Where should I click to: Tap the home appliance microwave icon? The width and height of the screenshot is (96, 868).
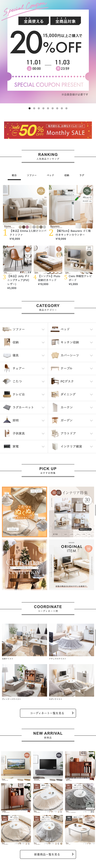(7, 446)
